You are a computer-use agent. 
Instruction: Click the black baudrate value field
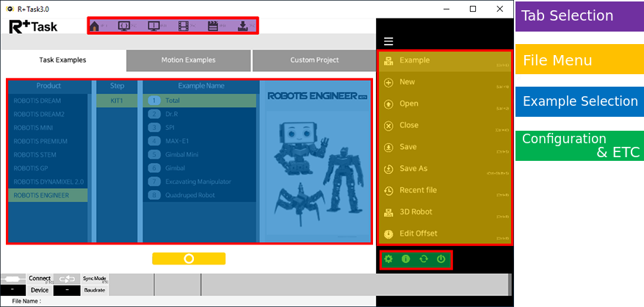[x=67, y=290]
